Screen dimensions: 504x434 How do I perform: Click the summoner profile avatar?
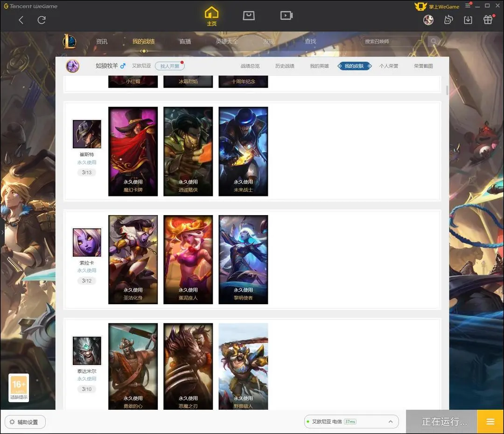click(73, 66)
